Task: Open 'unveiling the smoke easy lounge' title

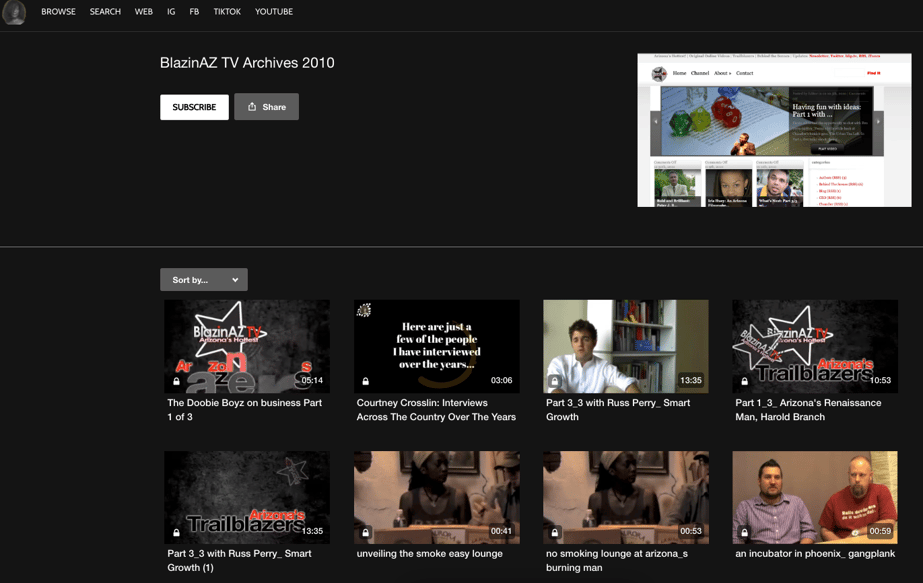Action: (x=430, y=554)
